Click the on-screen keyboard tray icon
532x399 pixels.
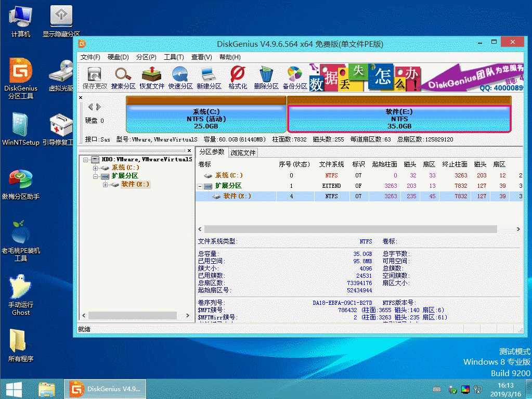pos(437,389)
